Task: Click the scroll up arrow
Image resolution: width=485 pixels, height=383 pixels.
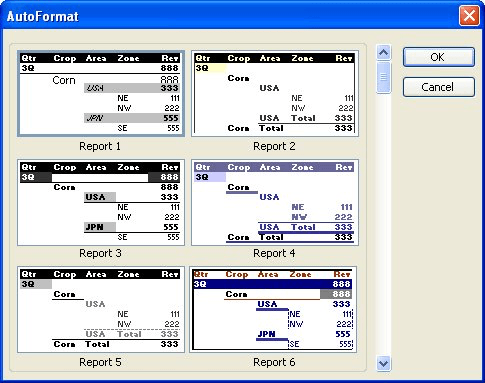Action: pyautogui.click(x=383, y=52)
